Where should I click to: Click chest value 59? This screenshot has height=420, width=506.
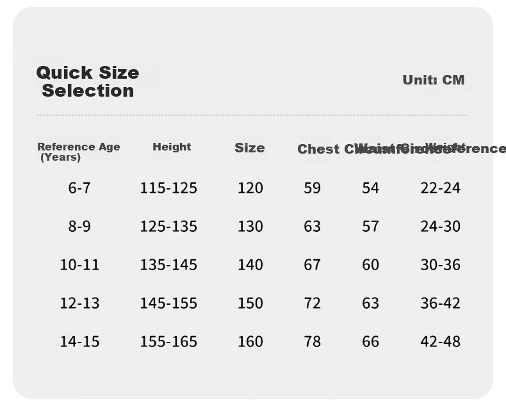point(312,188)
